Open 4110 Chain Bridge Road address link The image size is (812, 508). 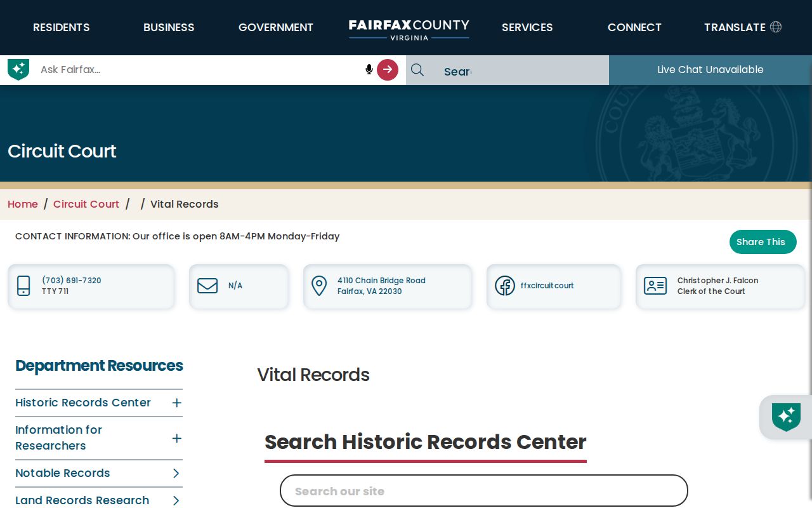coord(381,286)
